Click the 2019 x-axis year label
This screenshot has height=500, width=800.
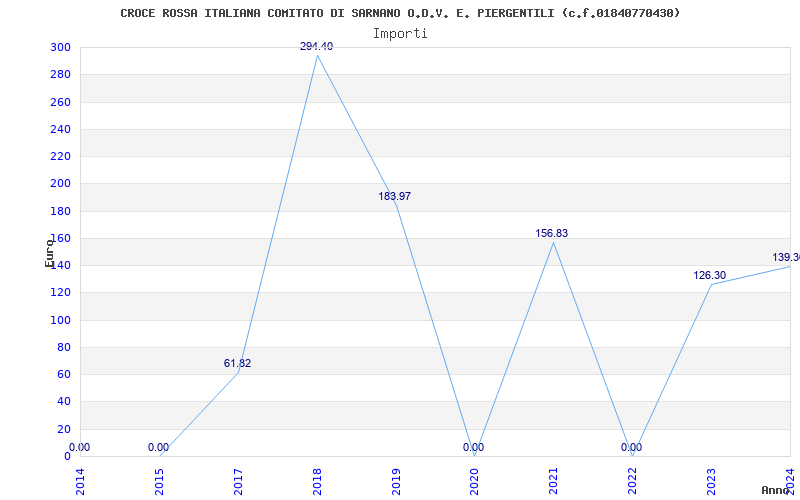(x=396, y=481)
